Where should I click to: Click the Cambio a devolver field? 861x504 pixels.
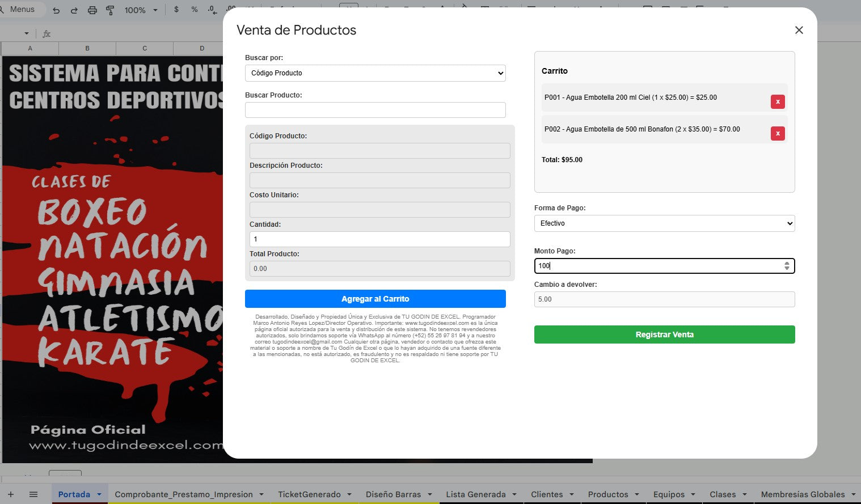tap(665, 299)
